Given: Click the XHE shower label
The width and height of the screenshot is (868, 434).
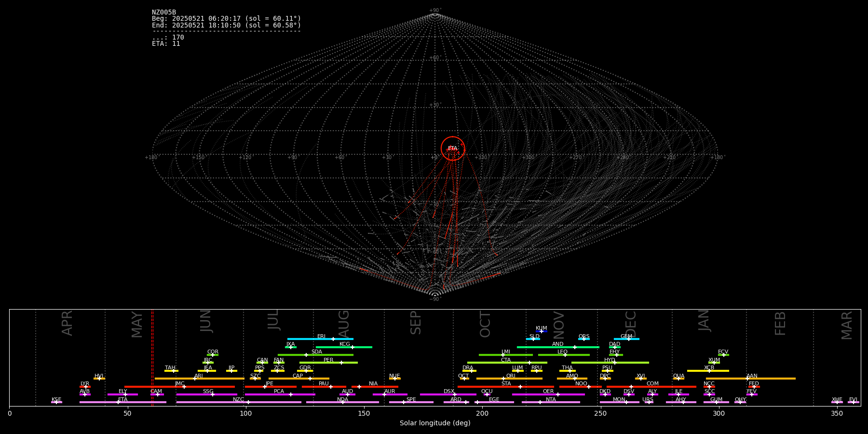Looking at the screenshot, I should [837, 400].
